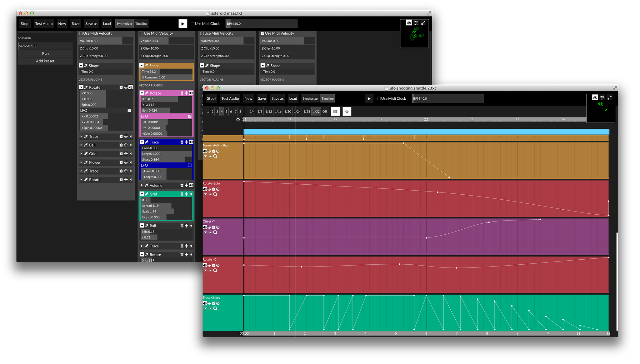Screen dimensions: 640x364
Task: Expand the Volume plugin disclosure arrow
Action: tap(142, 185)
